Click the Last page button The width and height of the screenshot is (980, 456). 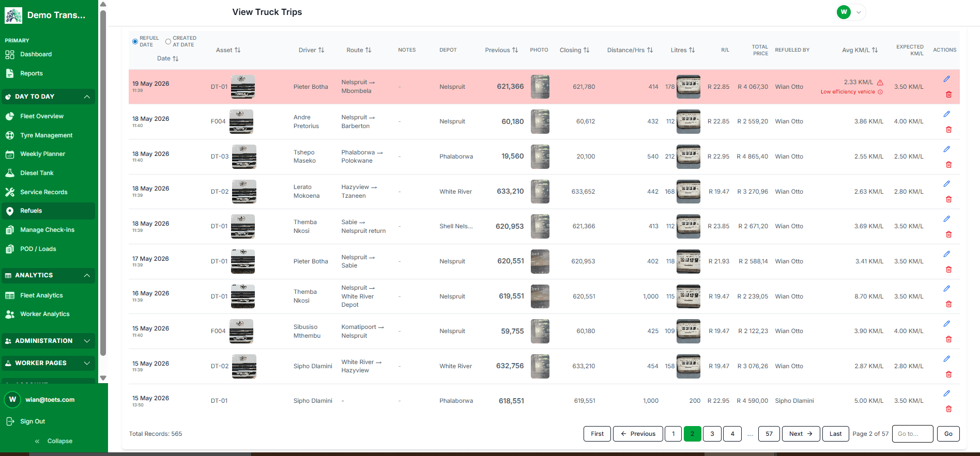point(835,434)
